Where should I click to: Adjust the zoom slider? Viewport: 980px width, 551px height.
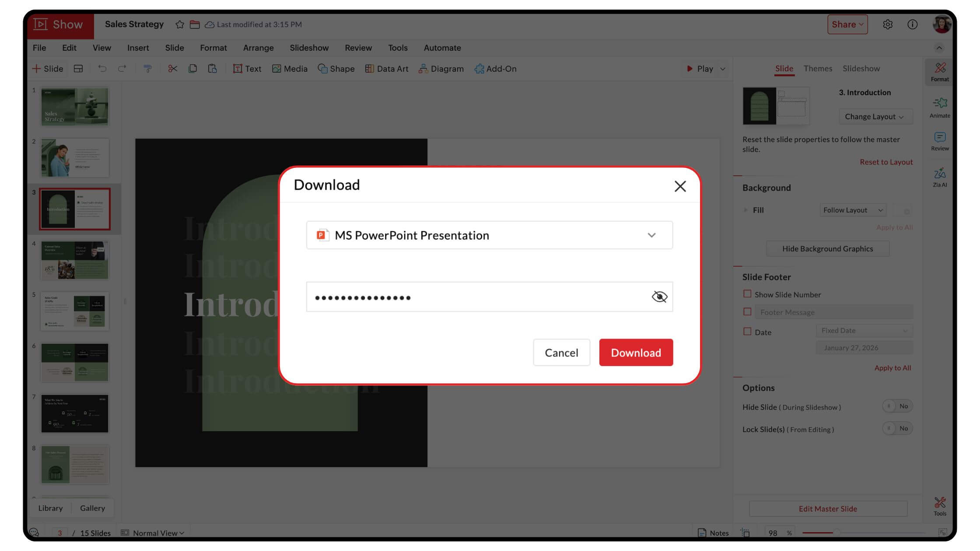click(x=836, y=533)
